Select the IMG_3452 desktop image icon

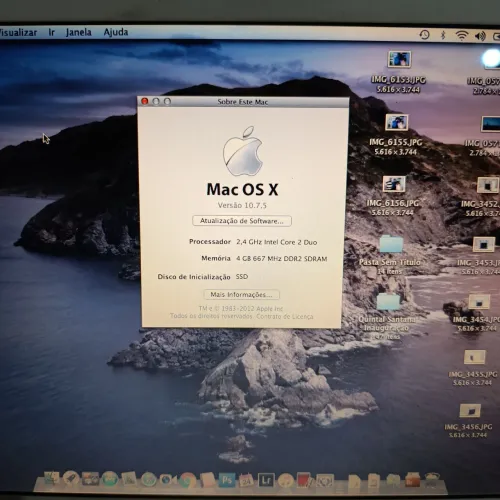[488, 185]
